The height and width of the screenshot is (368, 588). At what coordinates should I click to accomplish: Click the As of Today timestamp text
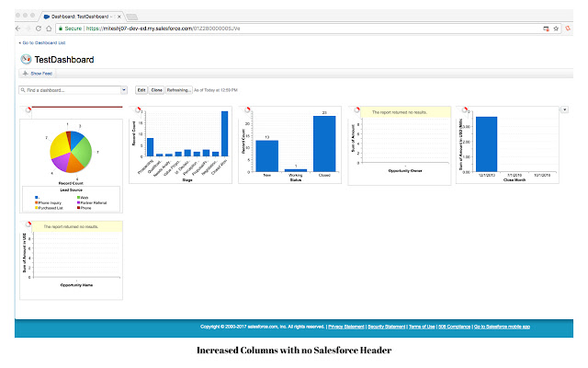click(216, 90)
